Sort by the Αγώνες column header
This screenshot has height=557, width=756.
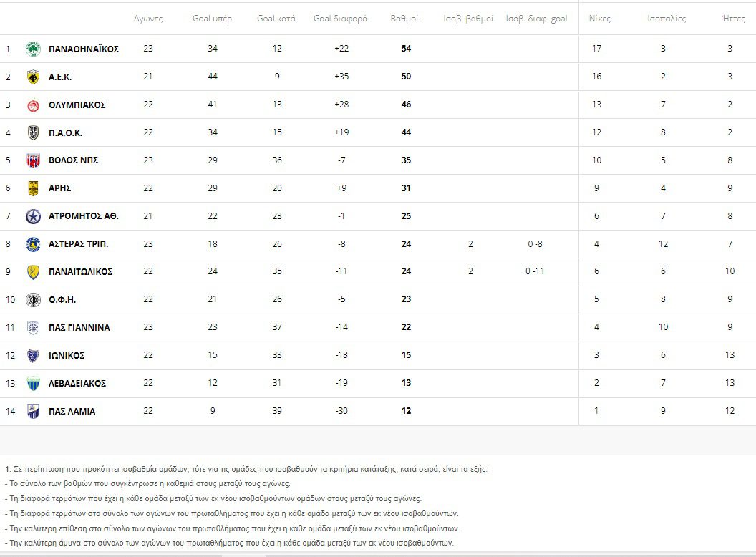[x=148, y=19]
